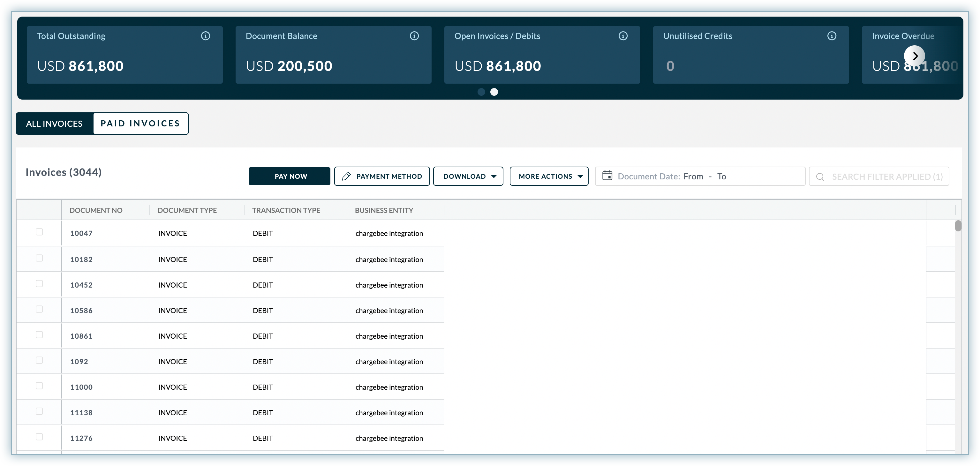
Task: Sort by the Transaction Type column header
Action: click(286, 210)
